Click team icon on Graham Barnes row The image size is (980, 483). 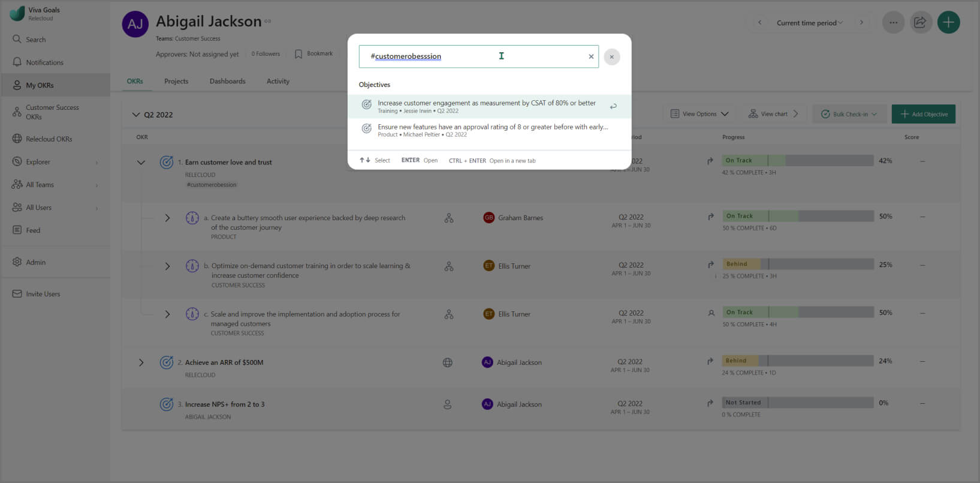(x=449, y=218)
